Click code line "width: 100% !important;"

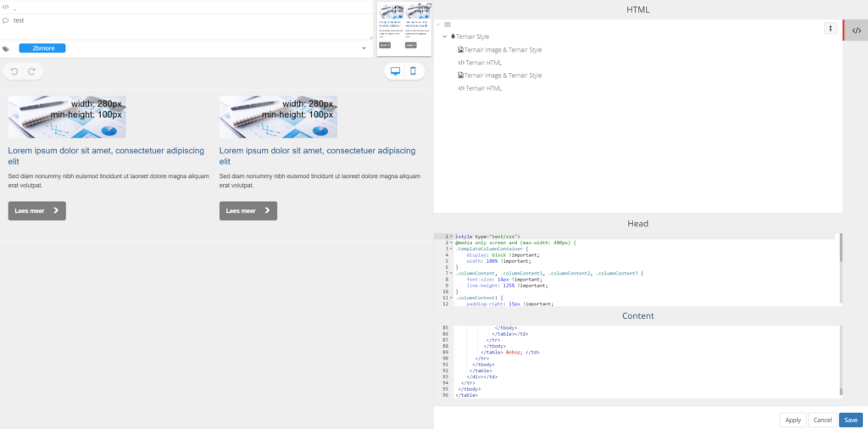point(498,261)
